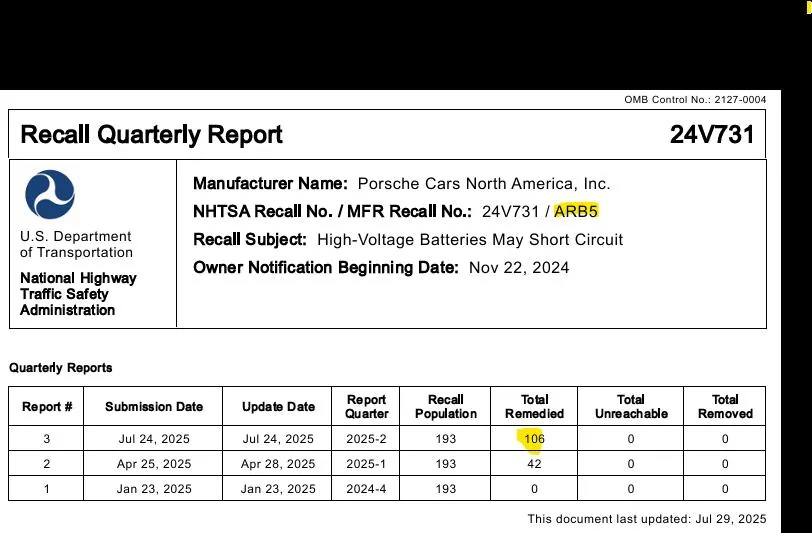The height and width of the screenshot is (533, 812).
Task: Click the 'Report #' column header
Action: pyautogui.click(x=47, y=407)
